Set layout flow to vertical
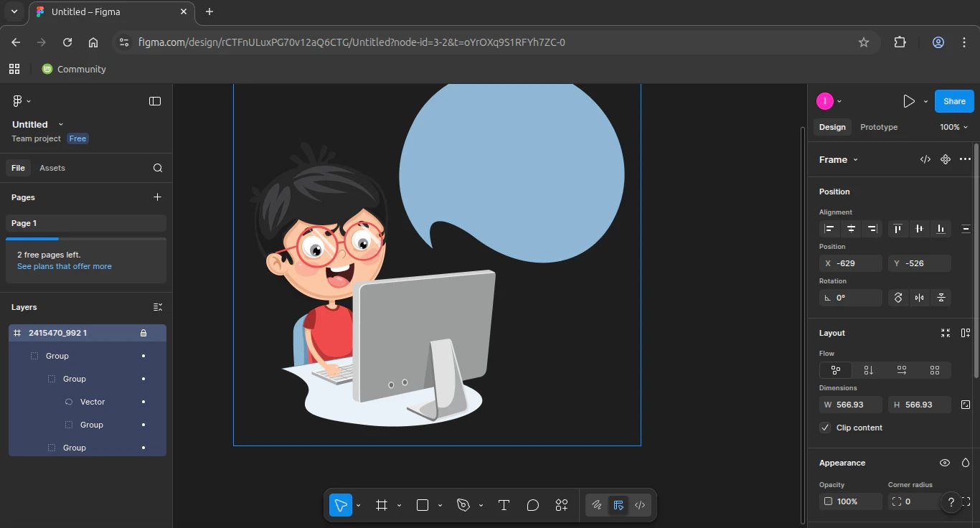 [869, 370]
